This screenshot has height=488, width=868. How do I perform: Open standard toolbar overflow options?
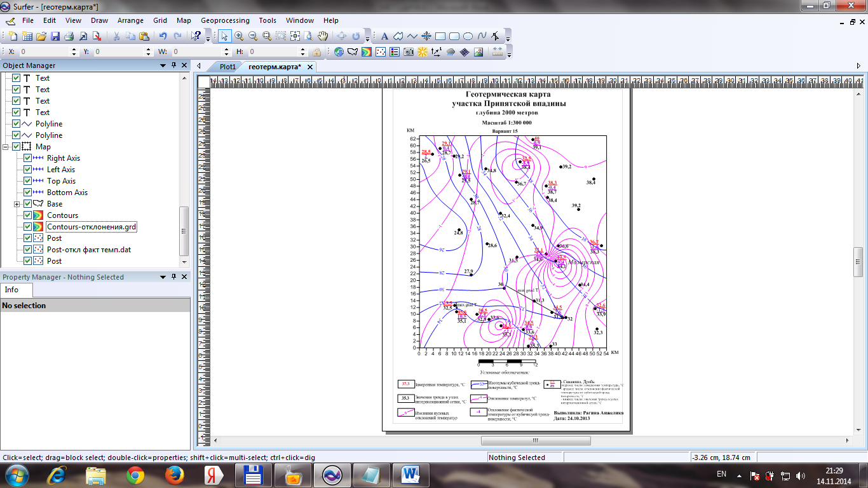(x=208, y=37)
